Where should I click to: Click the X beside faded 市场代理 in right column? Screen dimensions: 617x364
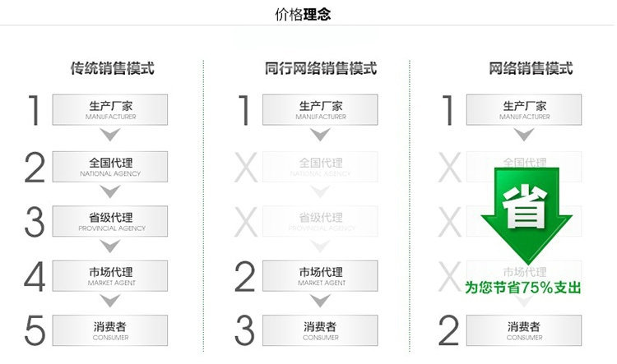[450, 277]
